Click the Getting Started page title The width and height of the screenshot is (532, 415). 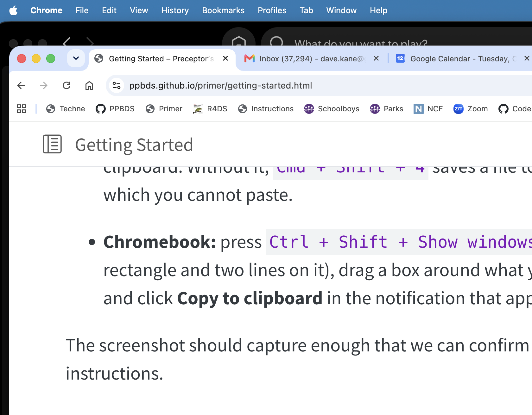pyautogui.click(x=134, y=145)
